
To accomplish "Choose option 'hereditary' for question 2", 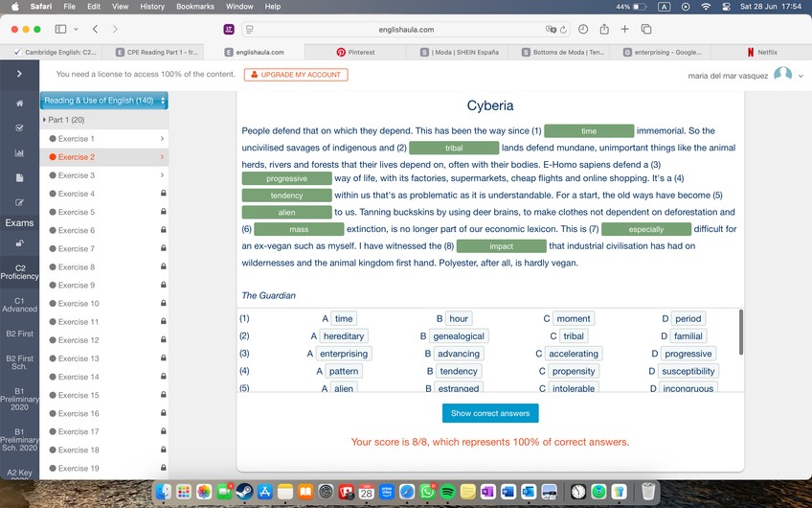I will (344, 336).
